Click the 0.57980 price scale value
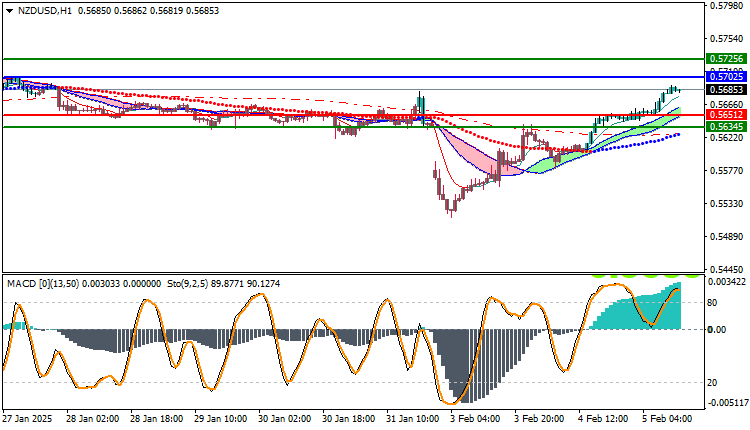750x430 pixels. tap(727, 6)
